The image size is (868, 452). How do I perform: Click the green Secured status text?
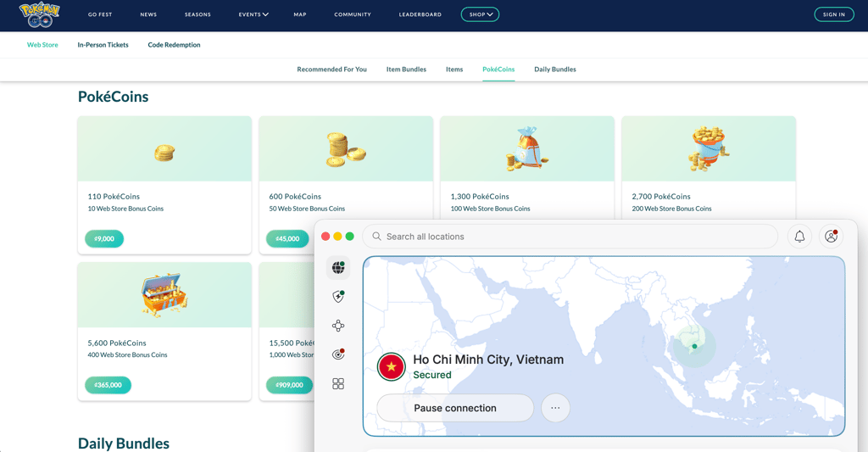tap(432, 375)
